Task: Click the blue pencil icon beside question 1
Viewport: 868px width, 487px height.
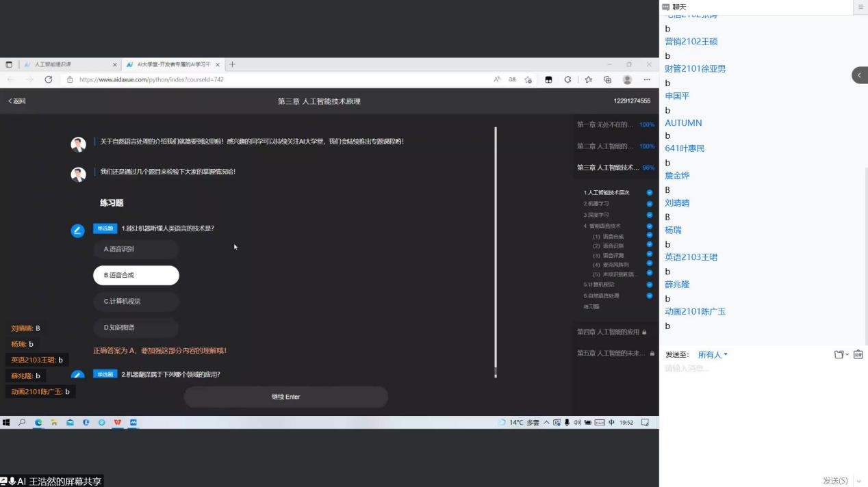Action: (x=78, y=231)
